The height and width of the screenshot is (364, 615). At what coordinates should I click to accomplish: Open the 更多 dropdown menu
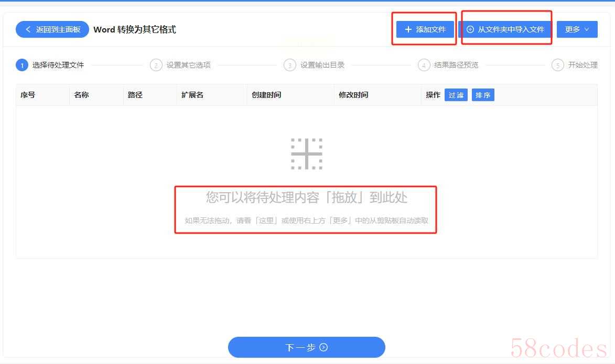577,29
